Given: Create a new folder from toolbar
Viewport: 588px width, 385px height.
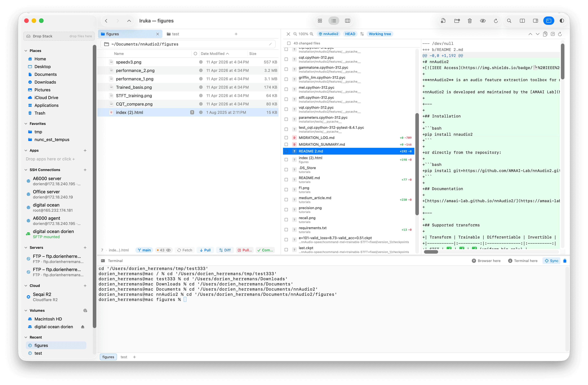Looking at the screenshot, I should (x=457, y=21).
